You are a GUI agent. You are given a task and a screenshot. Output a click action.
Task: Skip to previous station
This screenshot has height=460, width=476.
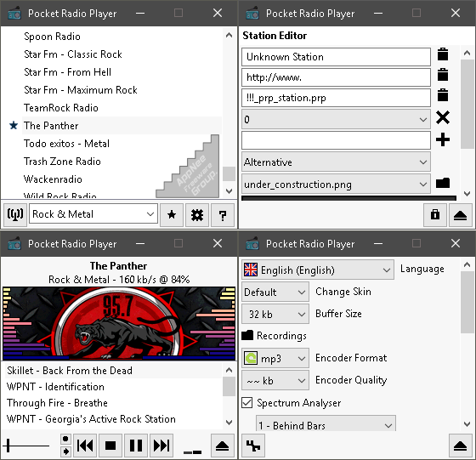85,446
